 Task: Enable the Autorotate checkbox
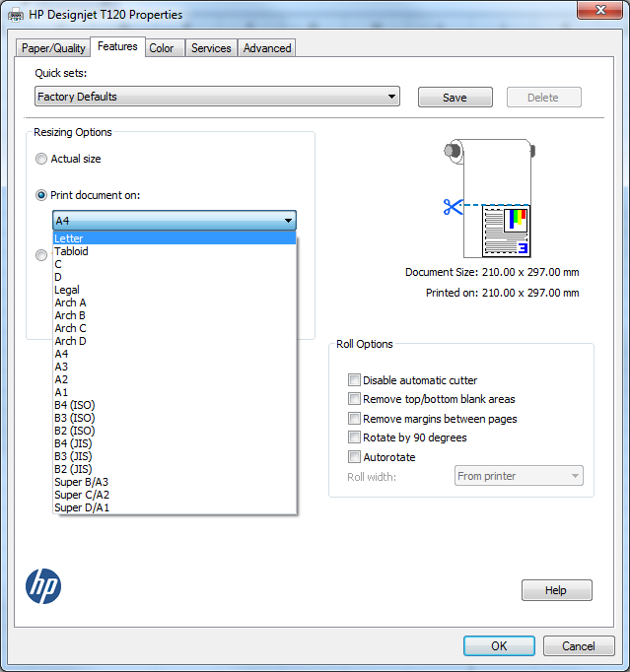(x=354, y=457)
